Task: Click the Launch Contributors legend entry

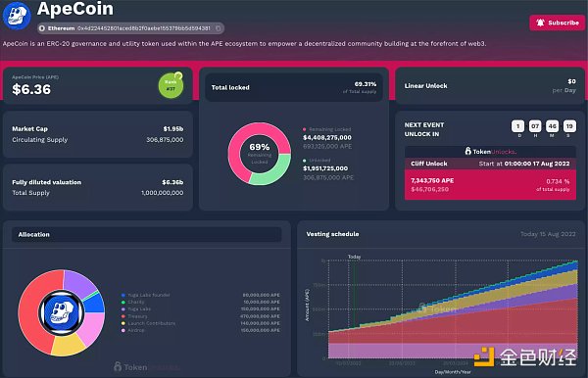Action: tap(148, 323)
